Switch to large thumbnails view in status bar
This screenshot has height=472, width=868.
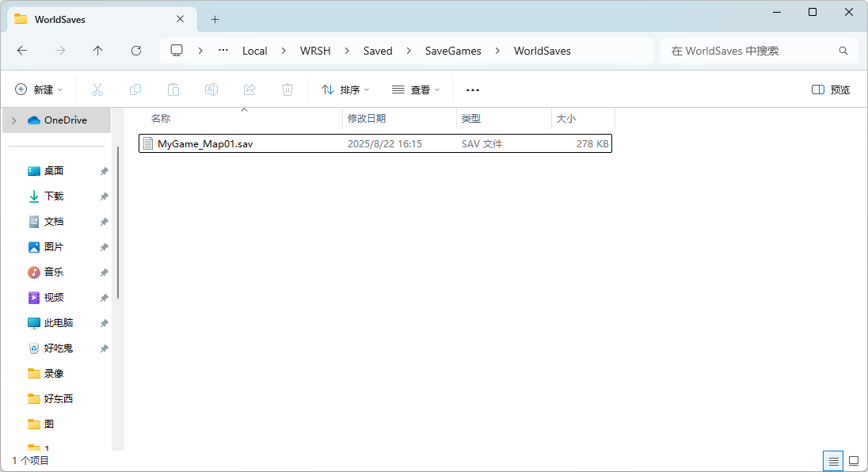point(854,461)
